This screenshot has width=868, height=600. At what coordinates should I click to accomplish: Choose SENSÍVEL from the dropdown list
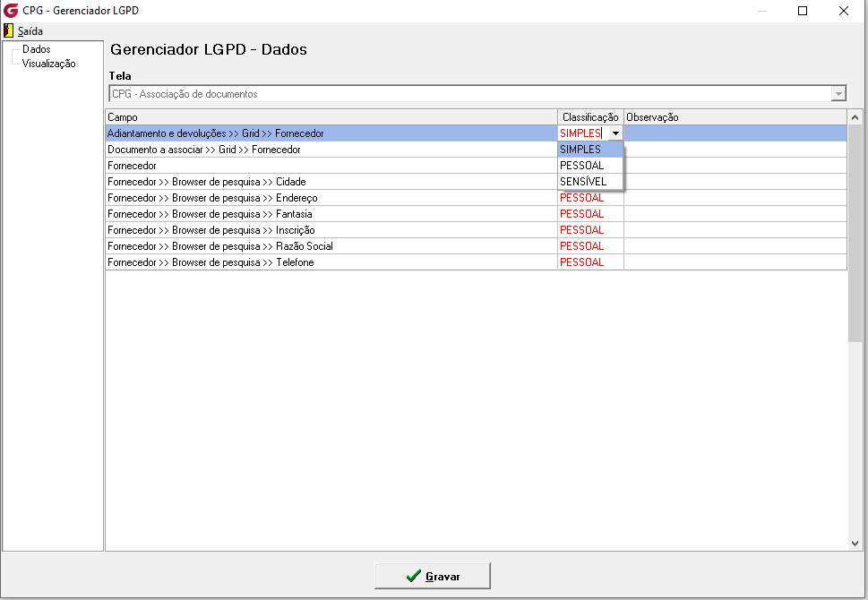(590, 182)
